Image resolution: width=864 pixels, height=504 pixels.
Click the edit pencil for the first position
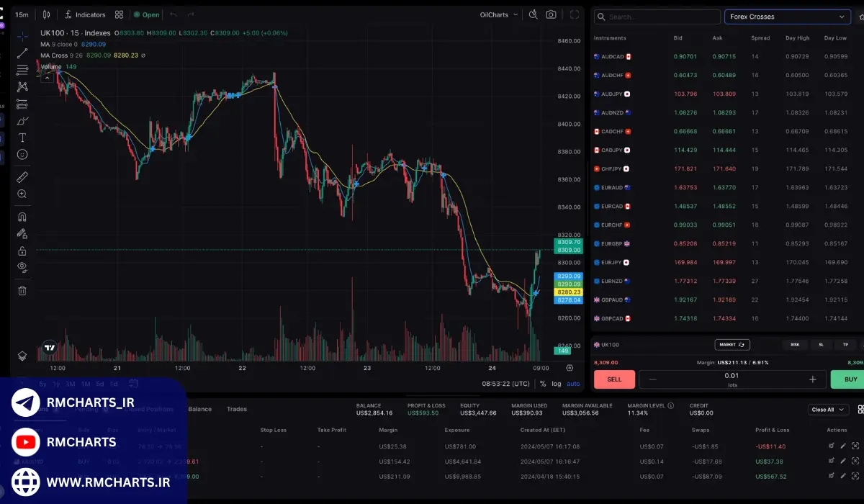coord(843,446)
